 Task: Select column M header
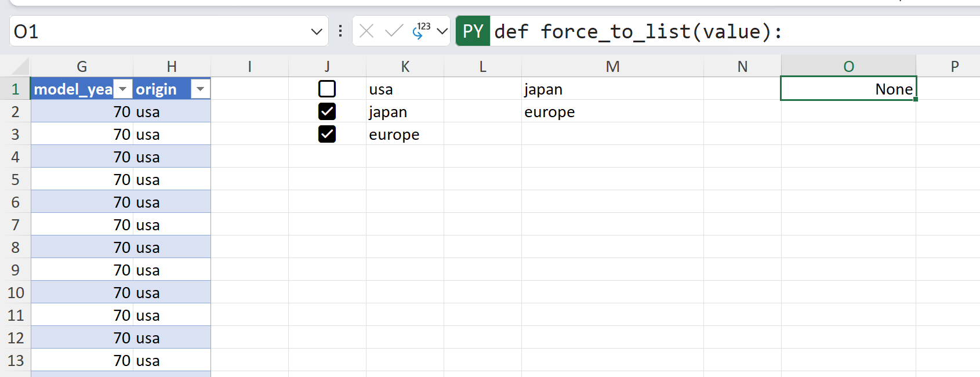(612, 67)
